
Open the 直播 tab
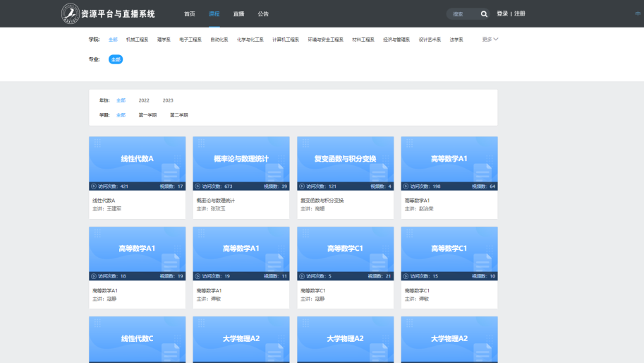pos(238,14)
